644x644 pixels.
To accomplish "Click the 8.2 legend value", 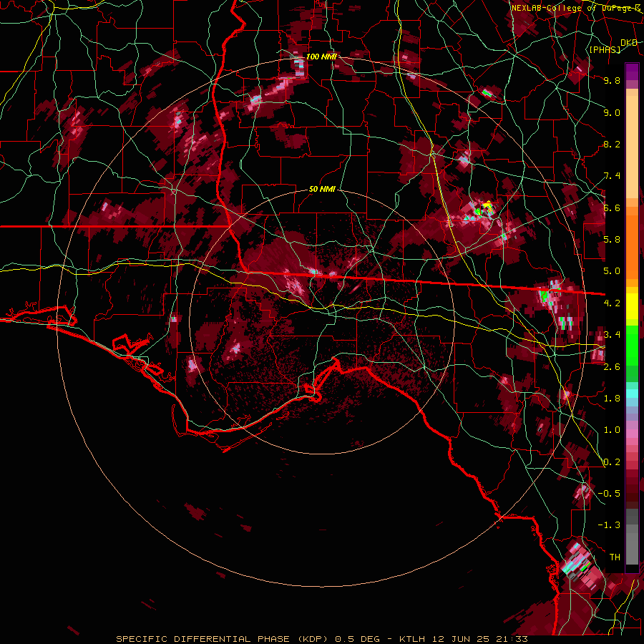I will [x=612, y=144].
